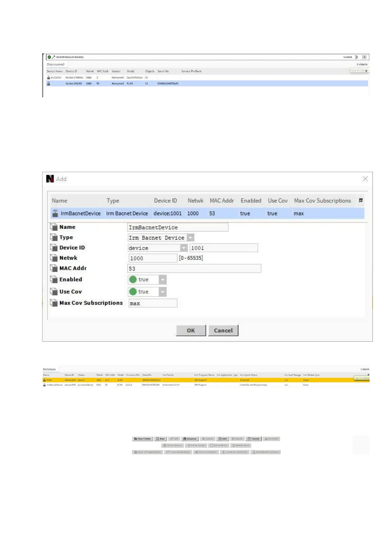Click the Edit pencil button
The width and height of the screenshot is (392, 554).
click(x=174, y=439)
